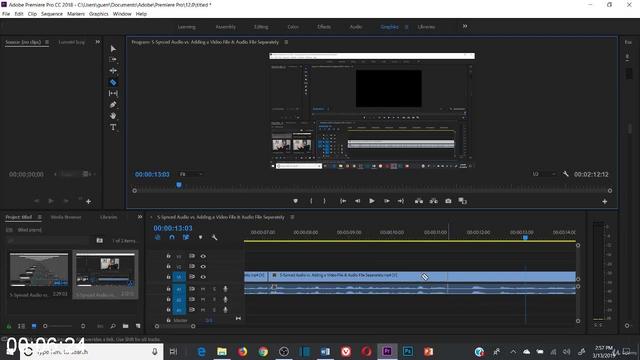Image resolution: width=640 pixels, height=360 pixels.
Task: Toggle sync lock on track V2
Action: 191,266
